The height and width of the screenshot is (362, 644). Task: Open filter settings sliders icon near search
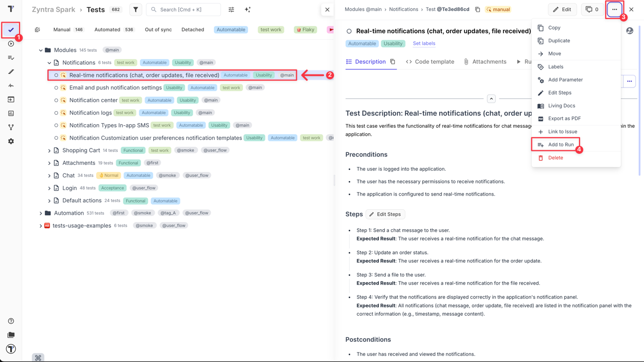point(230,9)
